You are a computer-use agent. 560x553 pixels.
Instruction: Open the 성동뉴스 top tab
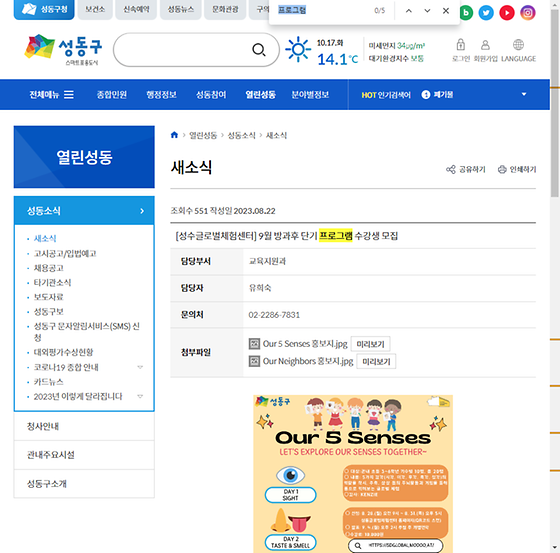click(181, 10)
